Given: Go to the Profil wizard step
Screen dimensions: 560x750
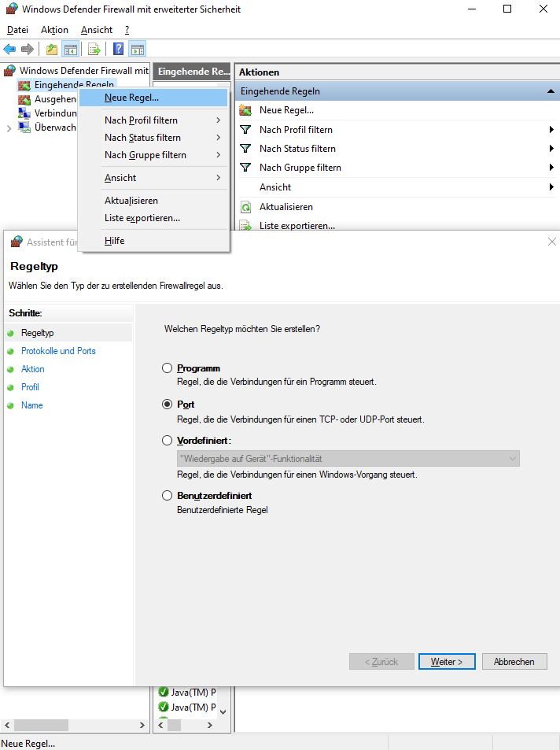Looking at the screenshot, I should point(30,387).
